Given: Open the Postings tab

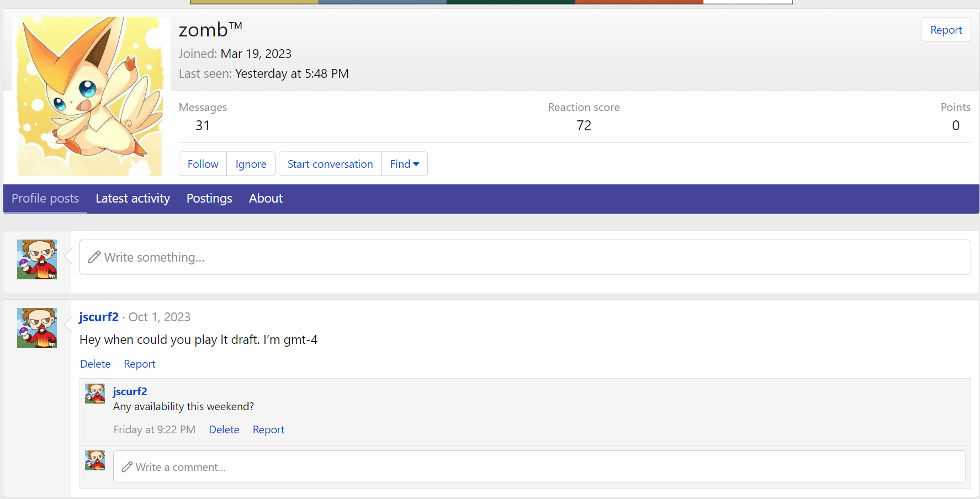Looking at the screenshot, I should [209, 199].
